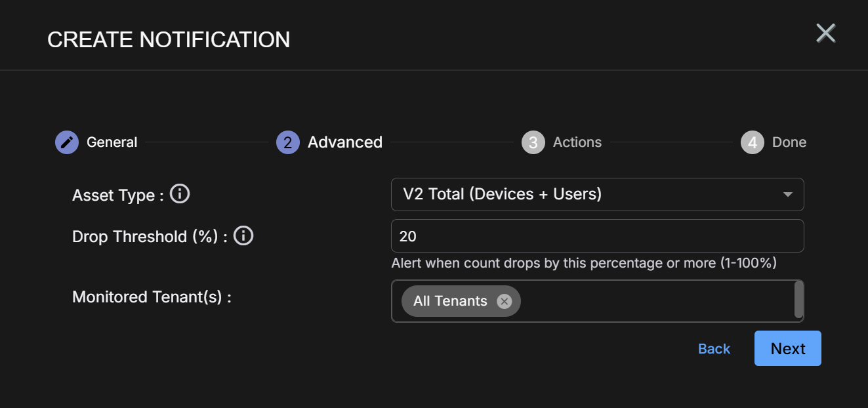Click the step 3 circle for Actions
868x408 pixels.
533,142
